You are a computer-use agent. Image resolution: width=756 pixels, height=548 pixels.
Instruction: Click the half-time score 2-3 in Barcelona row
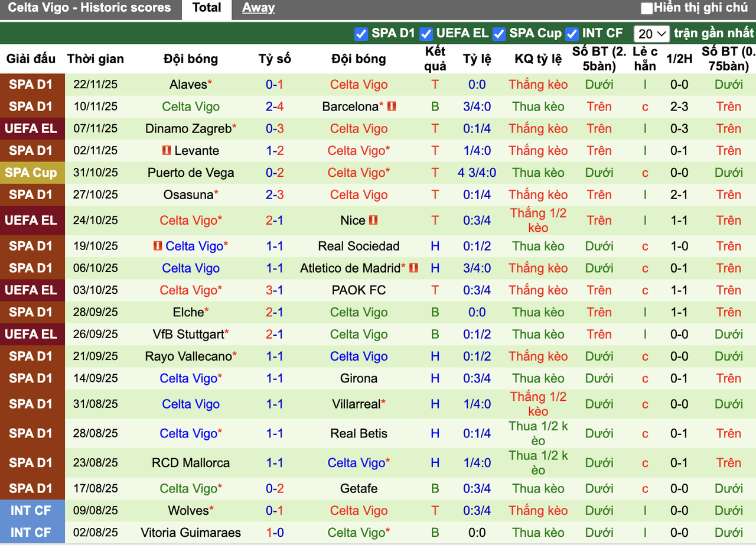[x=679, y=107]
